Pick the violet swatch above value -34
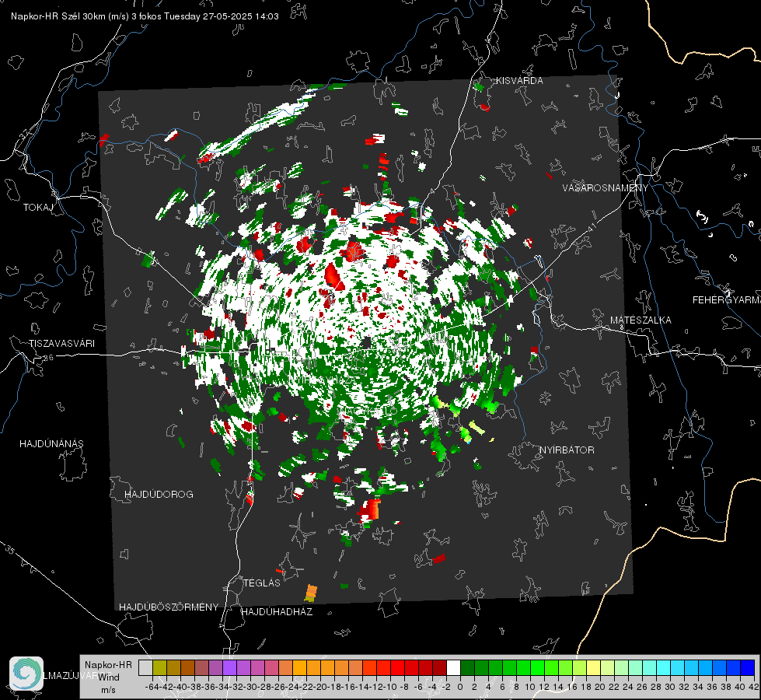This screenshot has height=700, width=761. 229,667
